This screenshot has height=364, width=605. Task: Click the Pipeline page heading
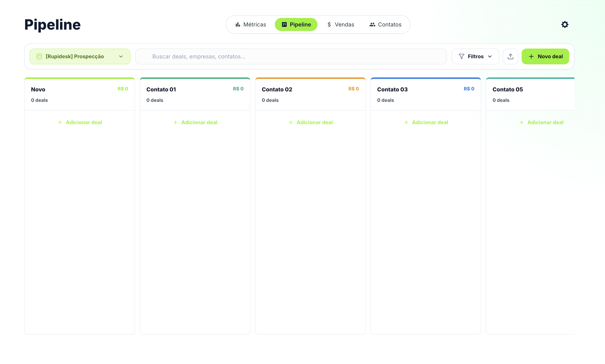(53, 24)
